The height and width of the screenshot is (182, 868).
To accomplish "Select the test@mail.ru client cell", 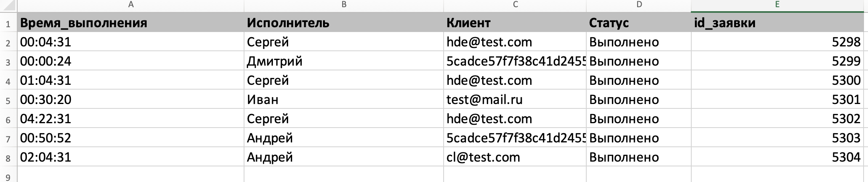I will click(x=515, y=100).
